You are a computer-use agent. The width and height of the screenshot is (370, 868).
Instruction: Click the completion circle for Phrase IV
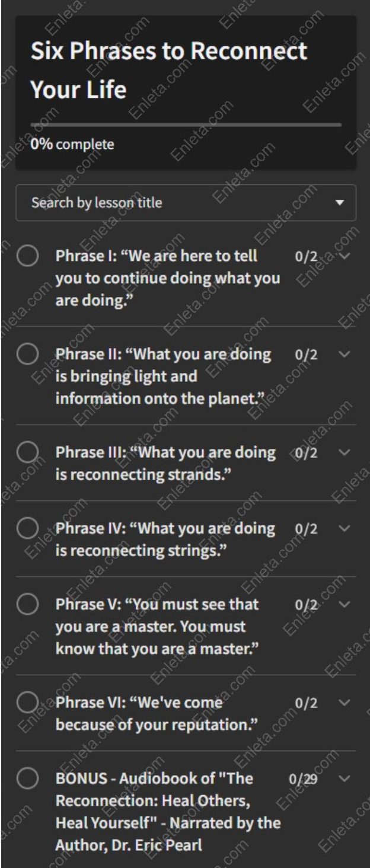(x=28, y=528)
